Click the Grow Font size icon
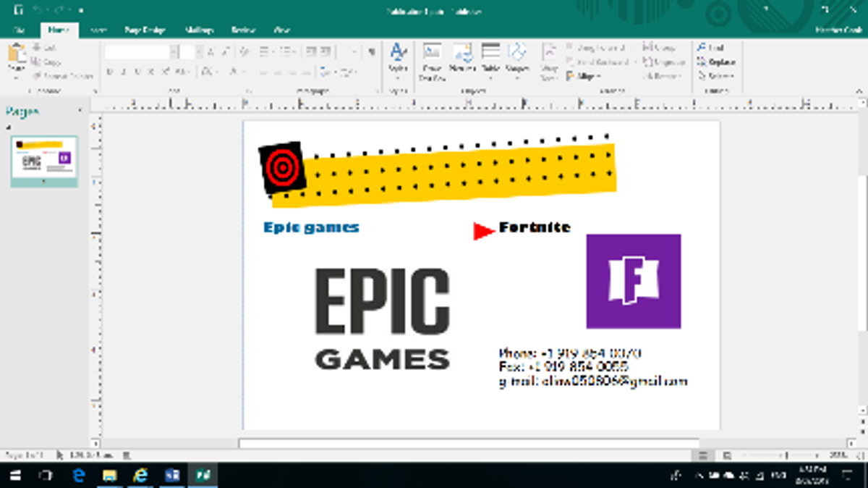The width and height of the screenshot is (868, 488). click(210, 52)
